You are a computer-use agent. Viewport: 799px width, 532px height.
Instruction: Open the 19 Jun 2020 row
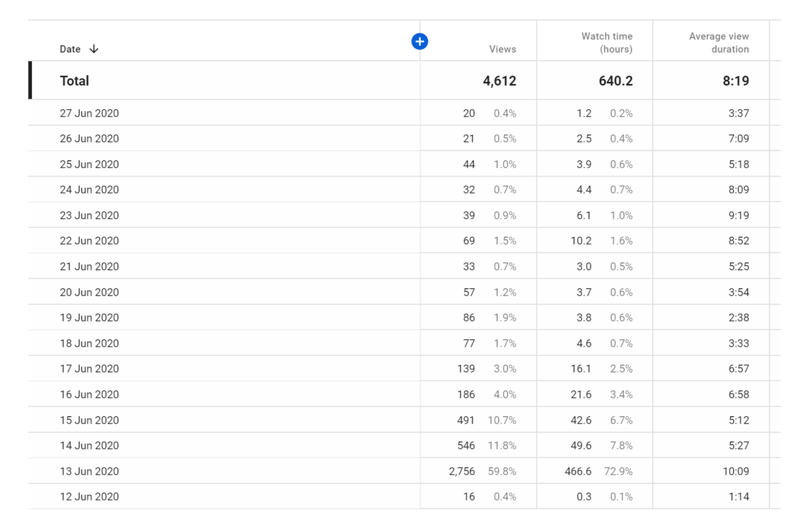pos(404,318)
